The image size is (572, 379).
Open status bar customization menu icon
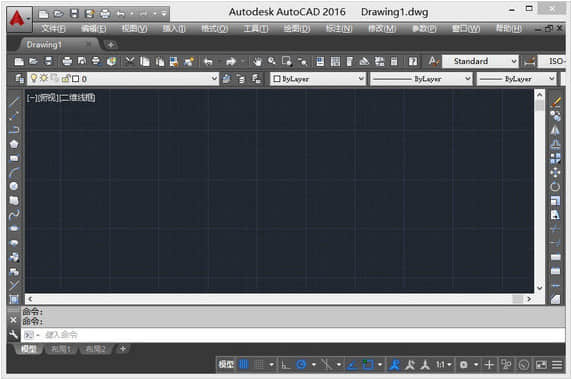[x=557, y=364]
